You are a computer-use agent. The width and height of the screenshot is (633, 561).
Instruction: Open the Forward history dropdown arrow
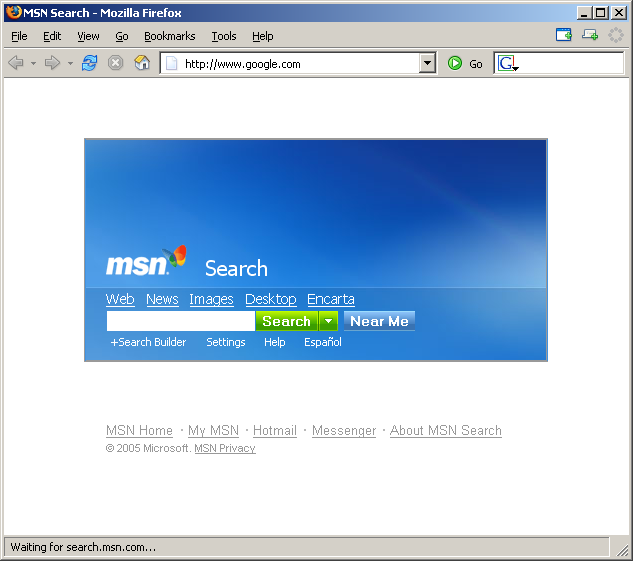[70, 63]
